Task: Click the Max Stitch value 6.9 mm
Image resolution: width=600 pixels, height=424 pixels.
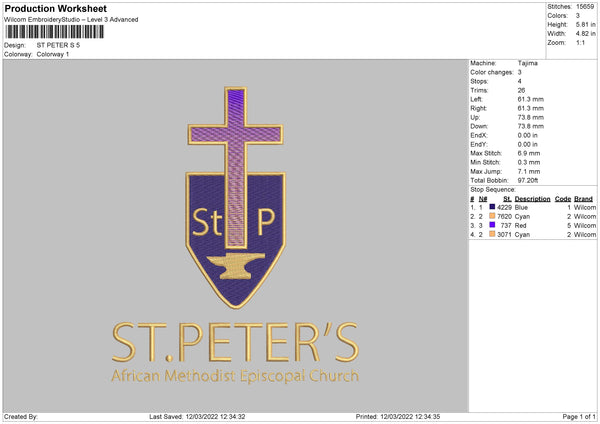Action: pyautogui.click(x=529, y=153)
